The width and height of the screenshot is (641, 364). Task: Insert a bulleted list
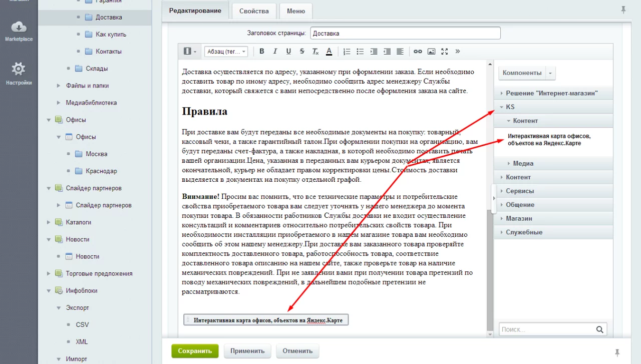[x=360, y=52]
